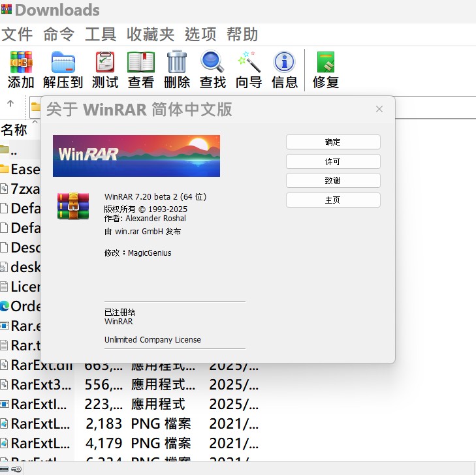Open the Help (帮助) menu
Screen dimensions: 476x475
(242, 35)
